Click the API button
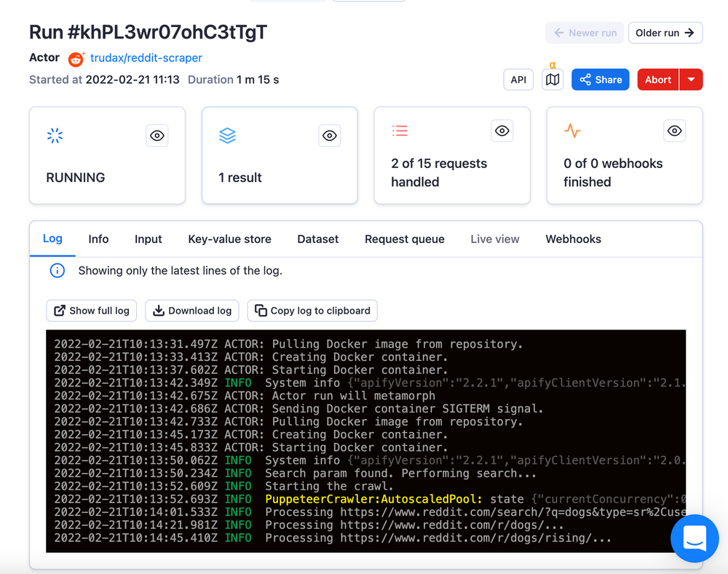The width and height of the screenshot is (728, 574). (518, 79)
